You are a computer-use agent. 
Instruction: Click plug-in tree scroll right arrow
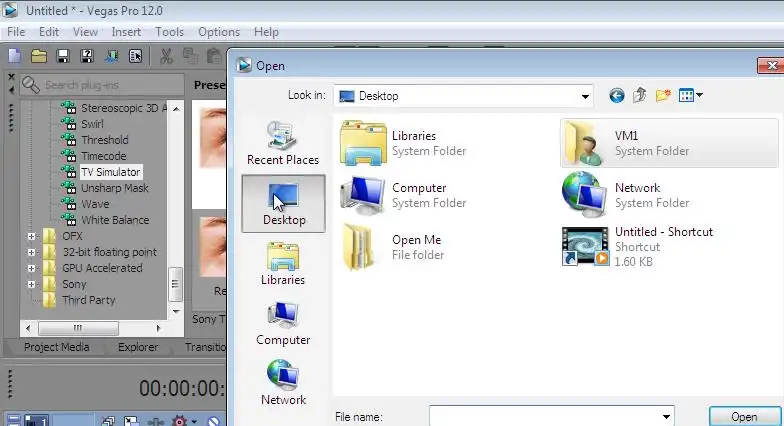tap(158, 328)
